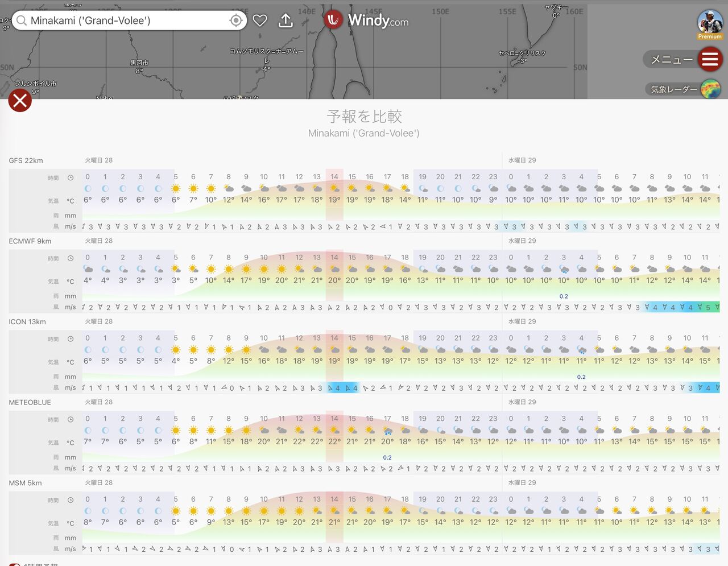Select the MSM 5km model label
728x566 pixels.
click(26, 484)
